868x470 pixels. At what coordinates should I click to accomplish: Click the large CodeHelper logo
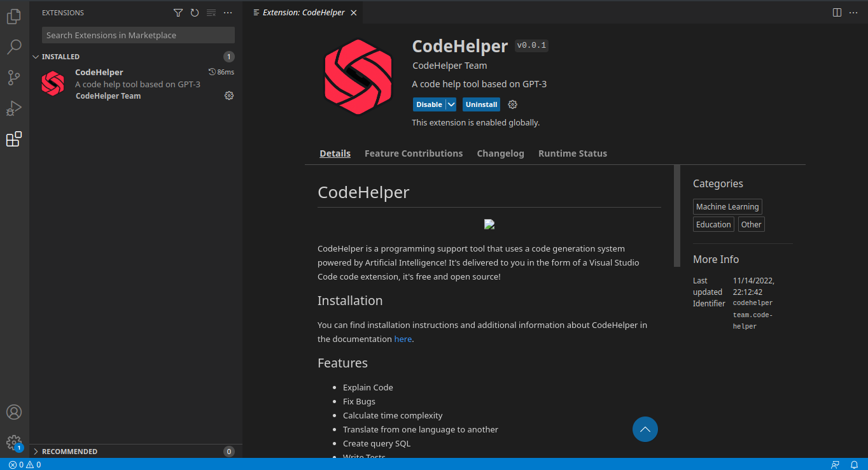coord(358,77)
